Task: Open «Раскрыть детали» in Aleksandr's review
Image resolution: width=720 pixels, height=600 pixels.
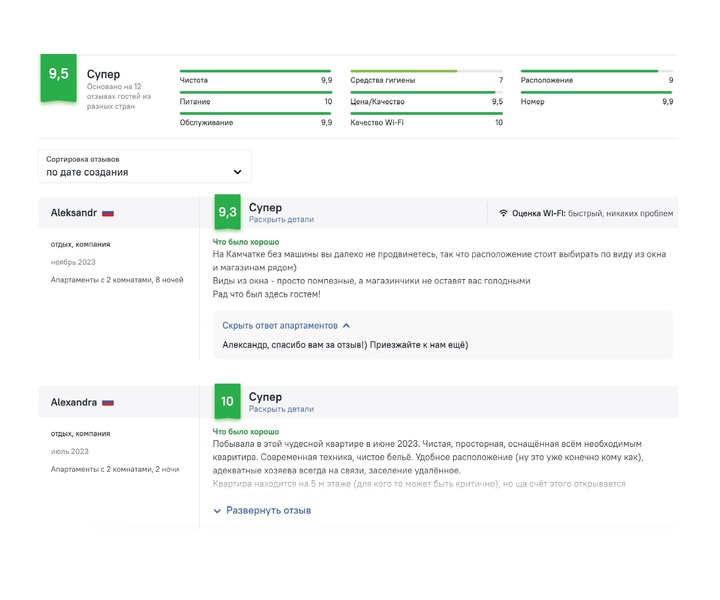Action: click(281, 219)
